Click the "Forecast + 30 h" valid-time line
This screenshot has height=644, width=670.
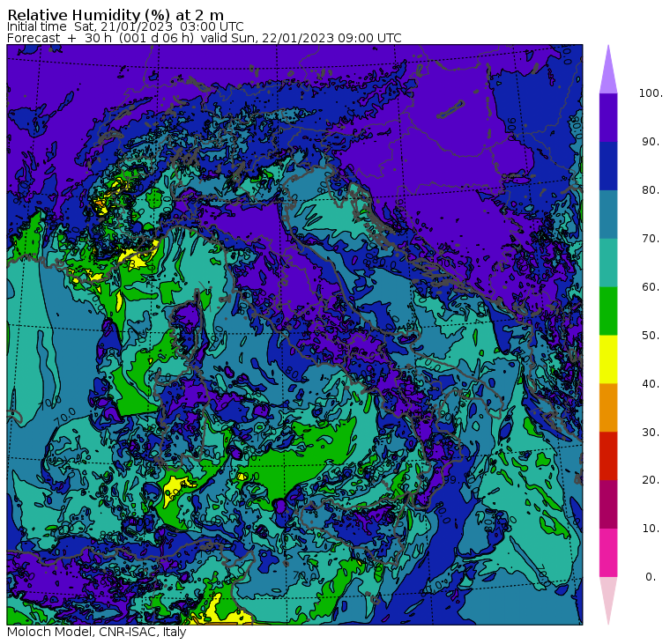click(205, 38)
